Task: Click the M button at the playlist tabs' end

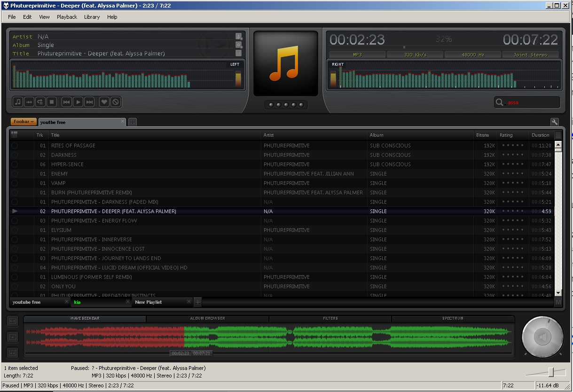Action: click(558, 302)
